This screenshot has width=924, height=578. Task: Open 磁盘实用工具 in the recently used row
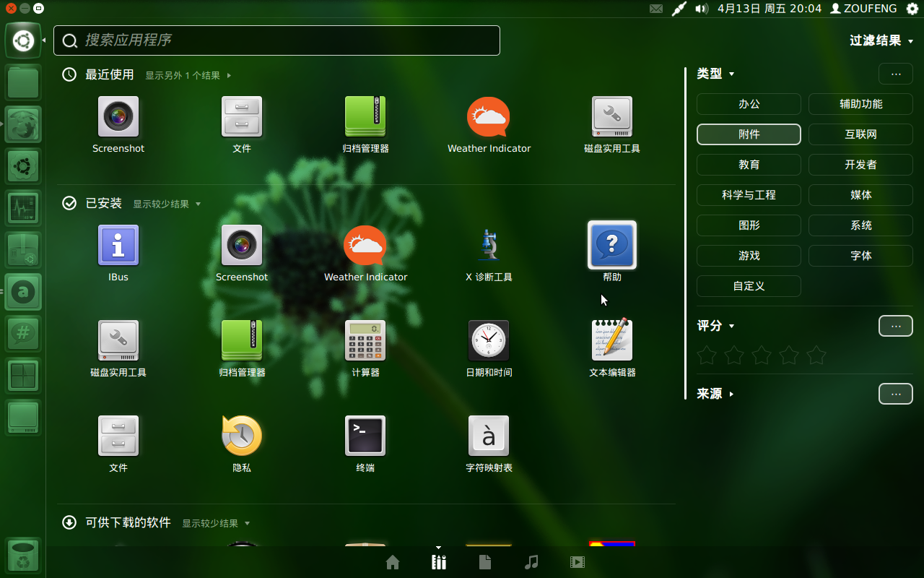(x=612, y=124)
